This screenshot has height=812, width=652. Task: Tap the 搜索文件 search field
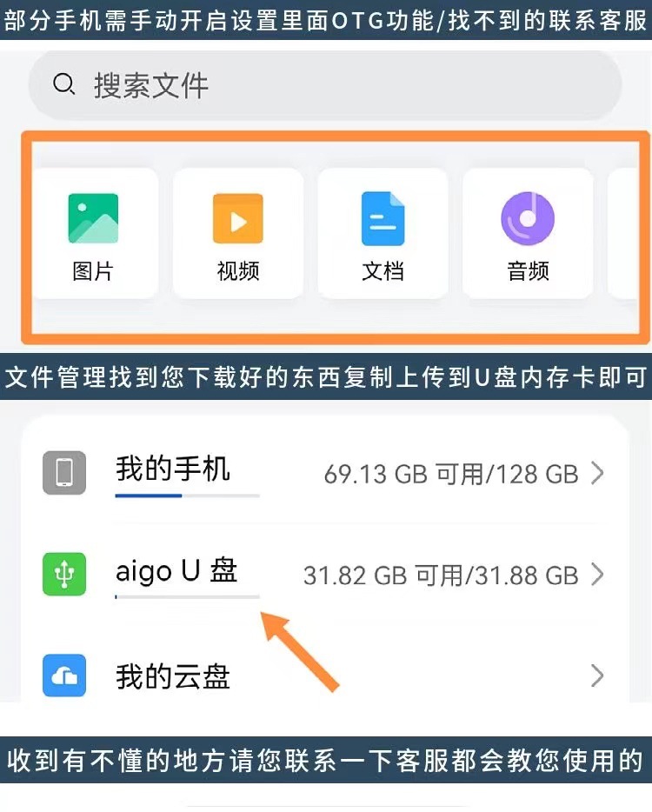325,85
